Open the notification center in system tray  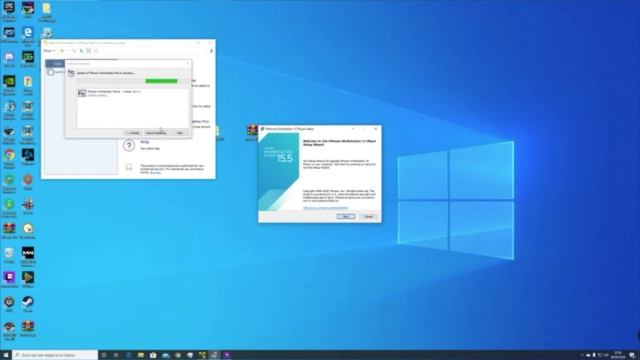(x=632, y=355)
